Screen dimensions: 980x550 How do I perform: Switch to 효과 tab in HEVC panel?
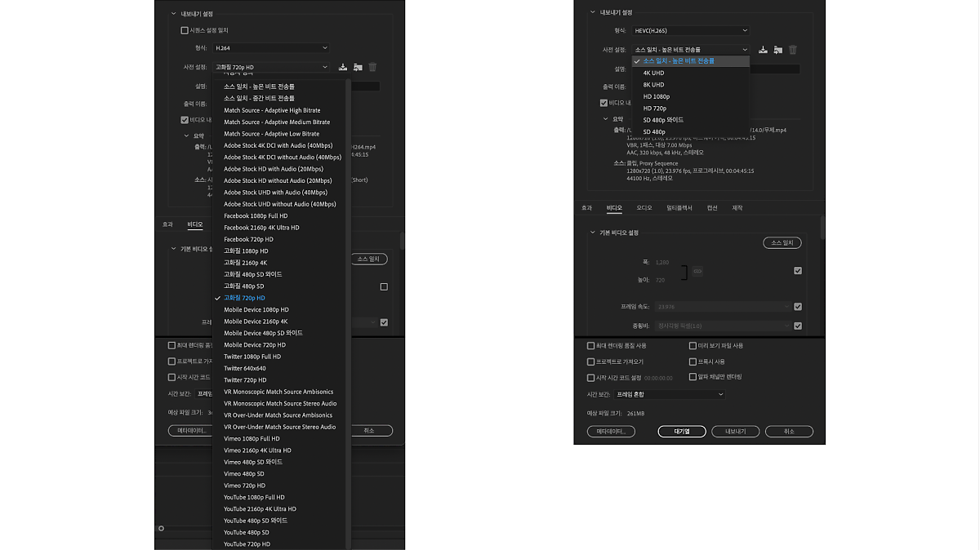coord(586,208)
